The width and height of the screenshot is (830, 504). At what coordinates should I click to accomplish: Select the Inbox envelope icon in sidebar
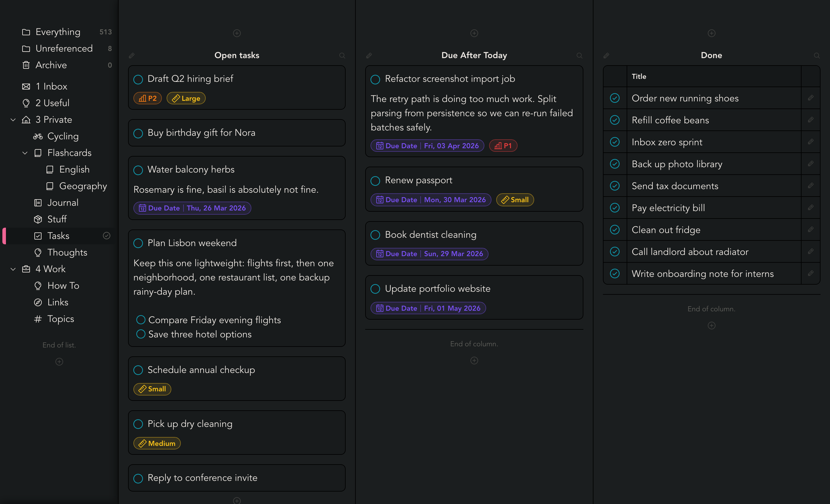tap(26, 86)
